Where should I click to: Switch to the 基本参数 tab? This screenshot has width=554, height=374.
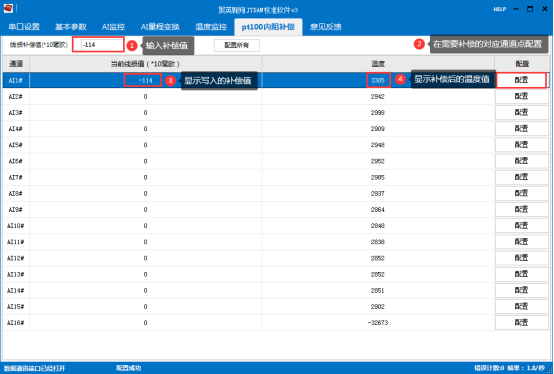(71, 27)
